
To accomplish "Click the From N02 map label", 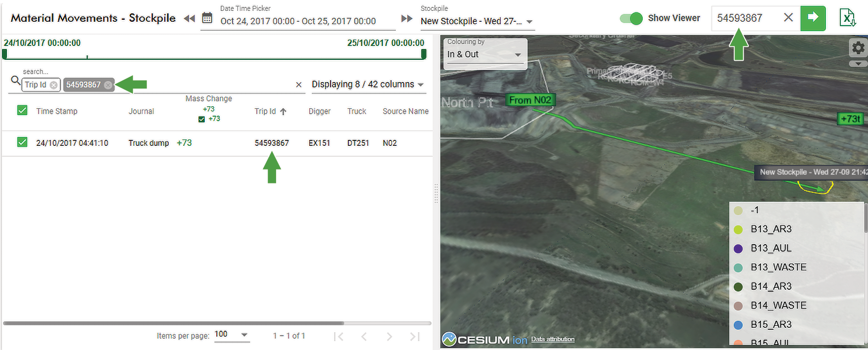I will (x=530, y=100).
